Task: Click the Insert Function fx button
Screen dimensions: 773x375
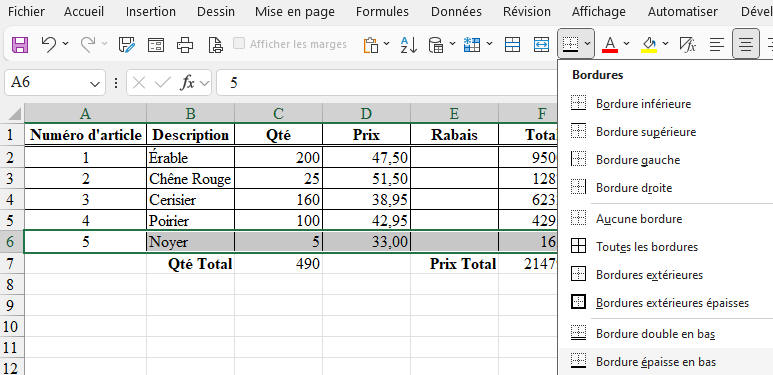Action: coord(187,83)
